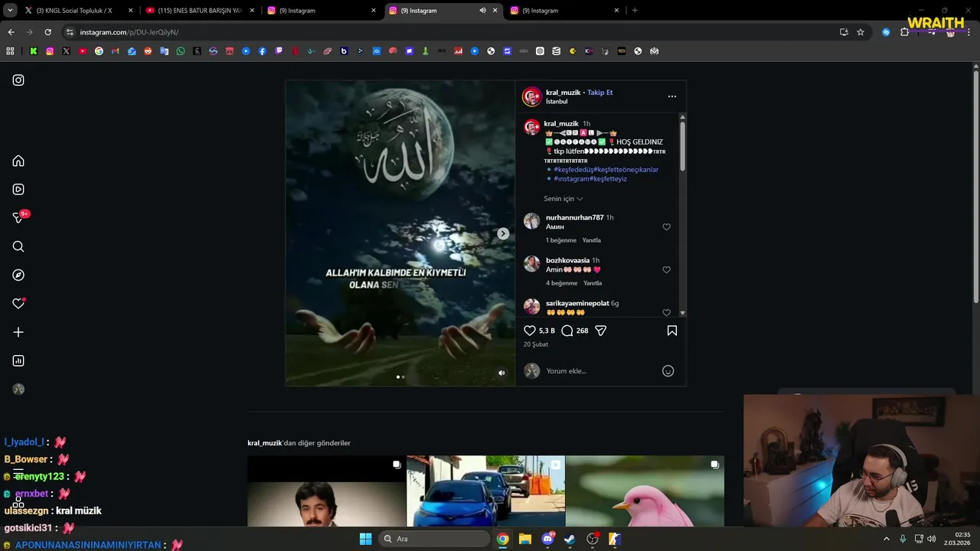The width and height of the screenshot is (980, 551).
Task: Reload the Instagram page
Action: coord(47,32)
